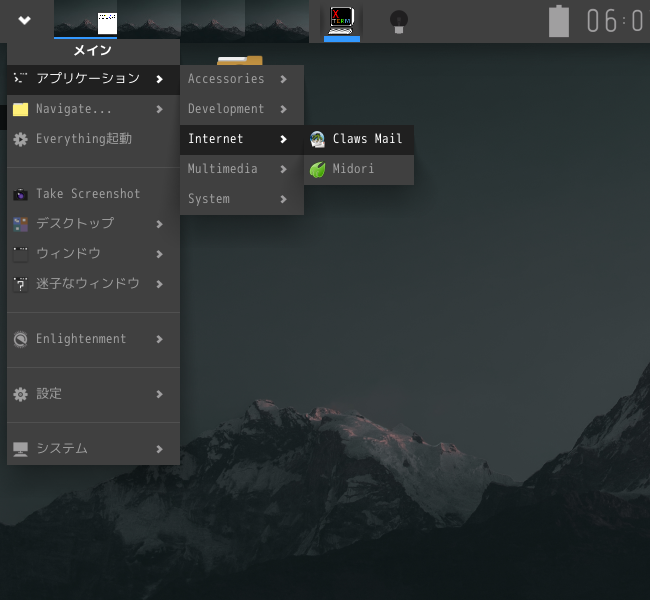
Task: Click the 迷子なウィンドウ question-mark icon
Action: pyautogui.click(x=20, y=284)
